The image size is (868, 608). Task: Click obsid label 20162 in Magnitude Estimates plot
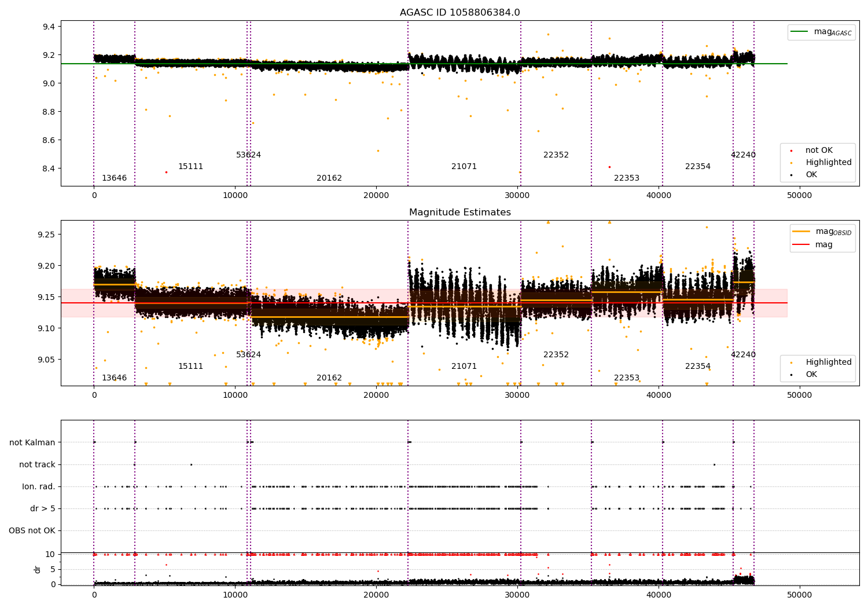pyautogui.click(x=329, y=378)
